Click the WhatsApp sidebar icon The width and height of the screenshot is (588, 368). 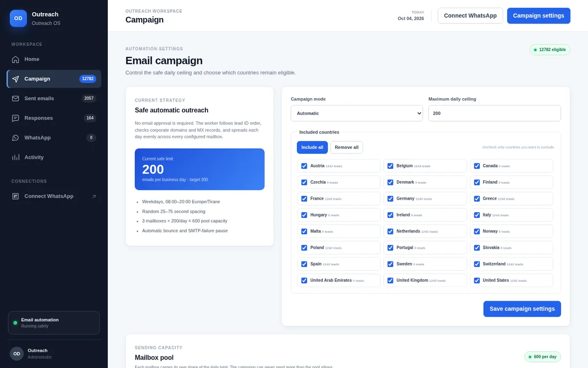click(x=16, y=138)
